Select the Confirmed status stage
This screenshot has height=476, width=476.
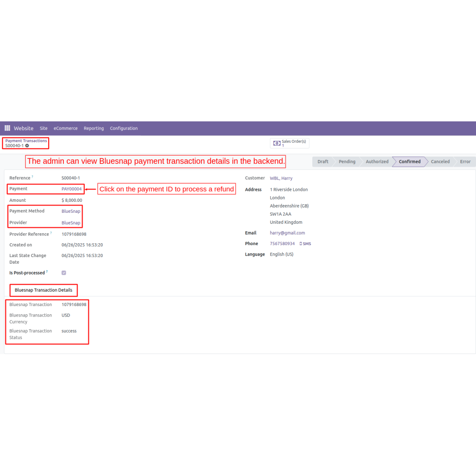[409, 162]
